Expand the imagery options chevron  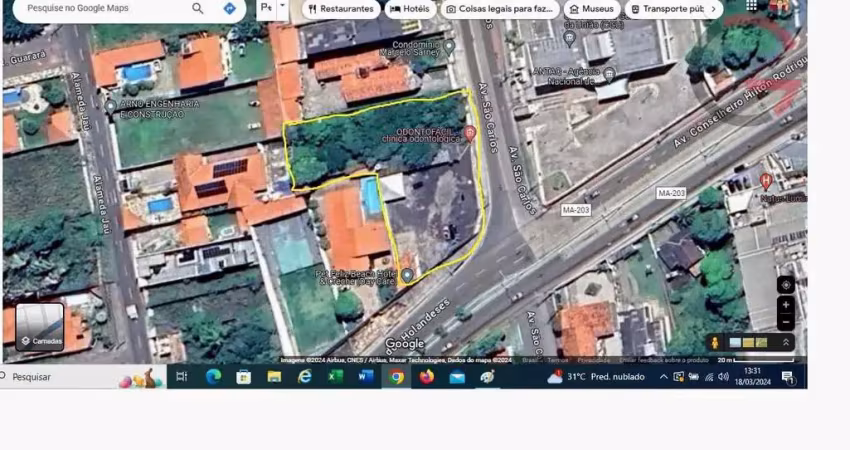coord(785,343)
